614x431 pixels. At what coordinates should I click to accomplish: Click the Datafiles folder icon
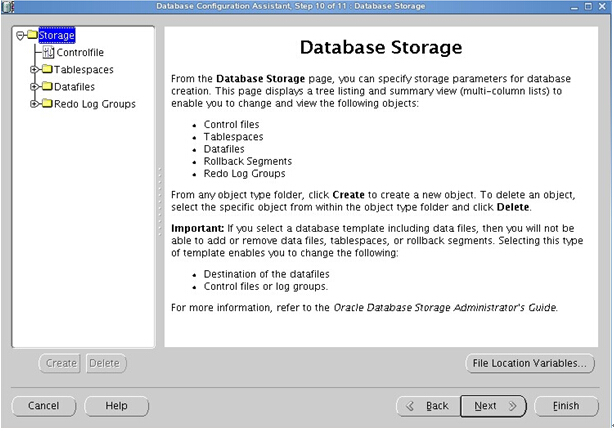tap(46, 87)
